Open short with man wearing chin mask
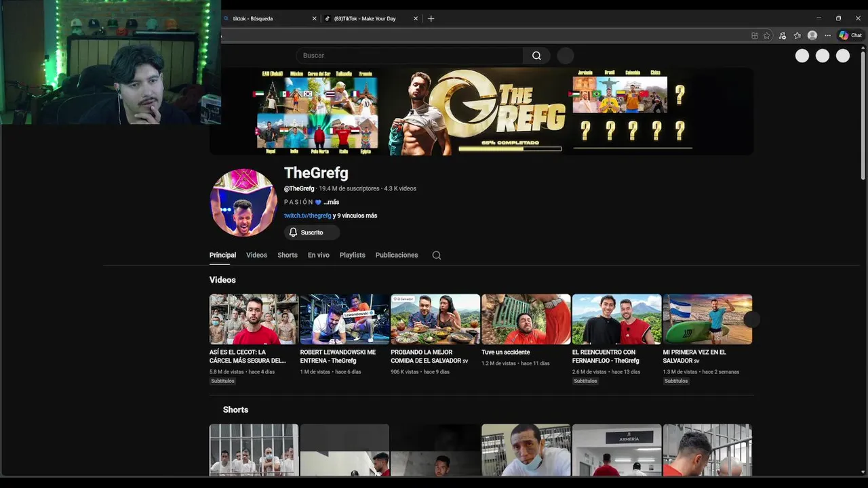The height and width of the screenshot is (488, 868). [x=526, y=450]
